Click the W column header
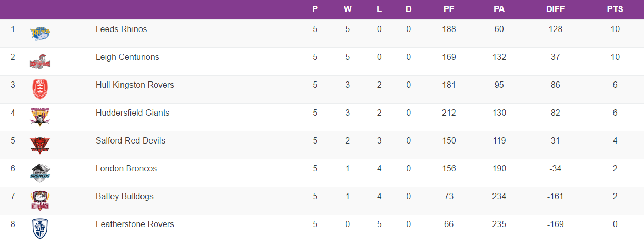Screen dimensions: 644x245 coord(347,9)
